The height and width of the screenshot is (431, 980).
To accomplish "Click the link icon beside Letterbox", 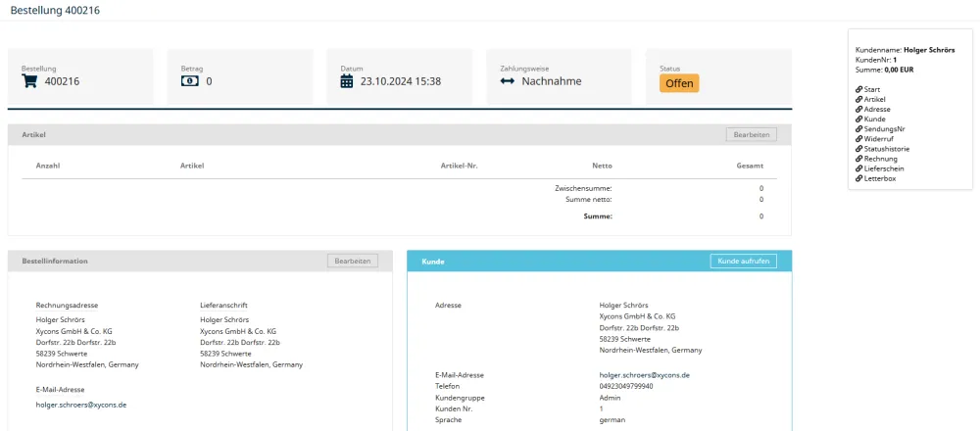I will pyautogui.click(x=858, y=178).
